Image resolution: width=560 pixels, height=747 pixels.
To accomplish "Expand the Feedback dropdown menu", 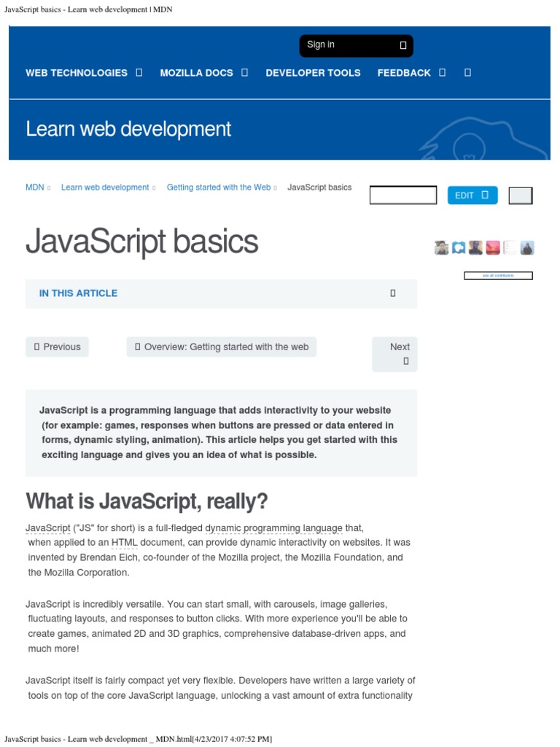I will (x=411, y=73).
